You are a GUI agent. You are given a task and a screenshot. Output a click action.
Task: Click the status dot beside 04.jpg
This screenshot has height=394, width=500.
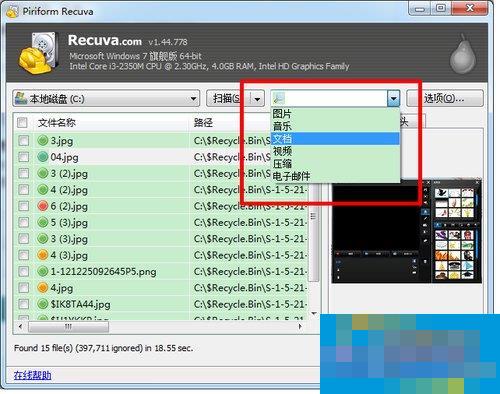pyautogui.click(x=43, y=157)
